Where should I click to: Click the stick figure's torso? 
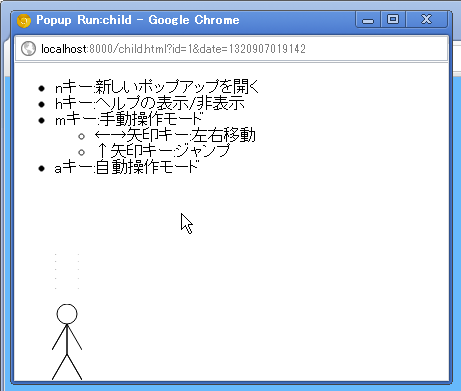click(x=67, y=339)
